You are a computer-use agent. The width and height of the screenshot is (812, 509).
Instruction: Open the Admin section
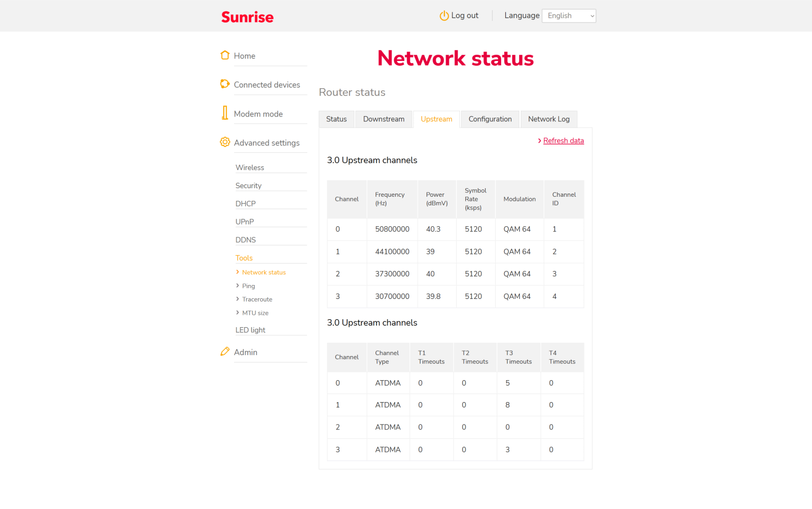tap(246, 352)
